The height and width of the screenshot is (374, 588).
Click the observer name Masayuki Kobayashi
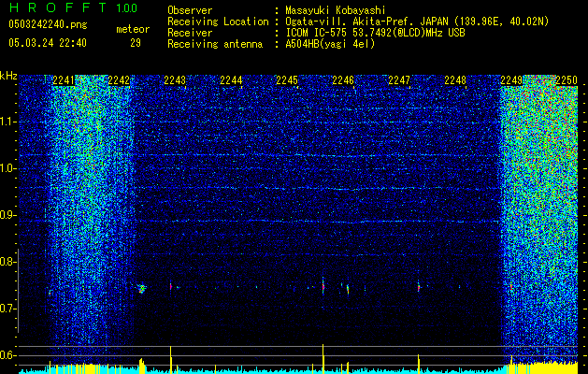[x=336, y=10]
